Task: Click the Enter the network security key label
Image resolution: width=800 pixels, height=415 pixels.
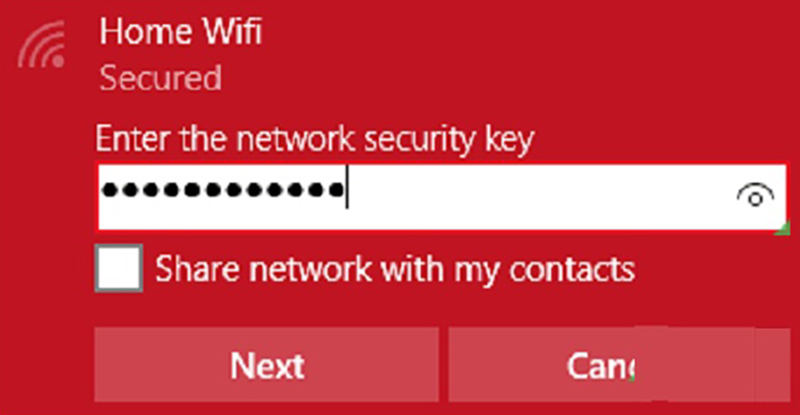Action: pyautogui.click(x=315, y=139)
